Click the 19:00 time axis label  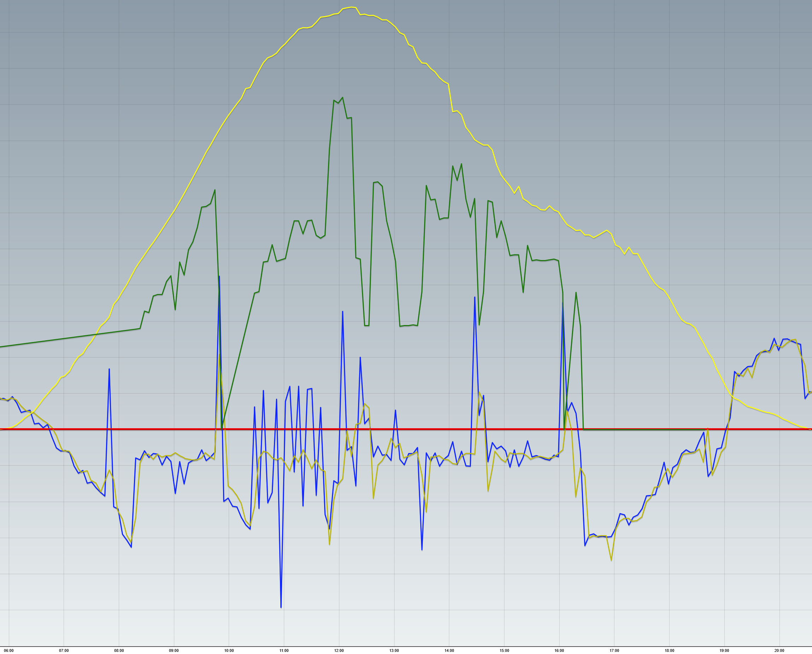coord(724,650)
